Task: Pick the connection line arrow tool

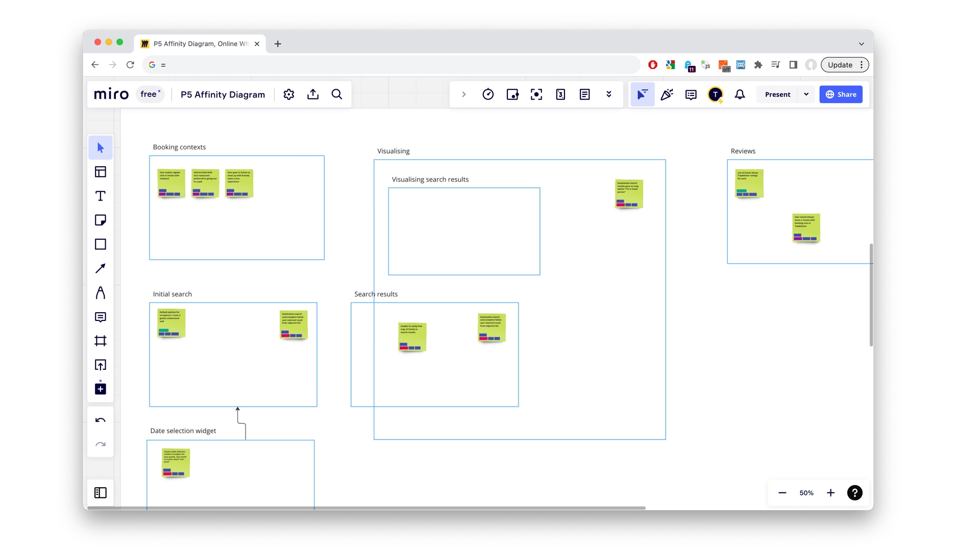Action: coord(101,268)
